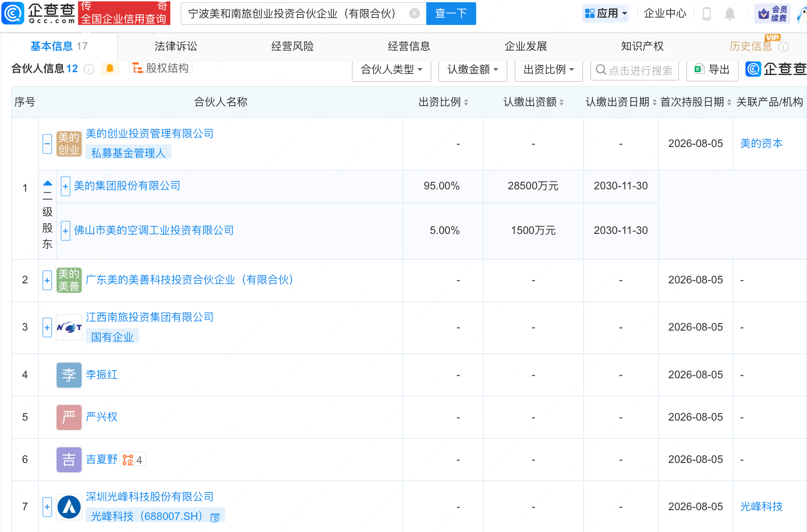The image size is (807, 532).
Task: Switch to the 知识产权 tab
Action: pyautogui.click(x=642, y=46)
